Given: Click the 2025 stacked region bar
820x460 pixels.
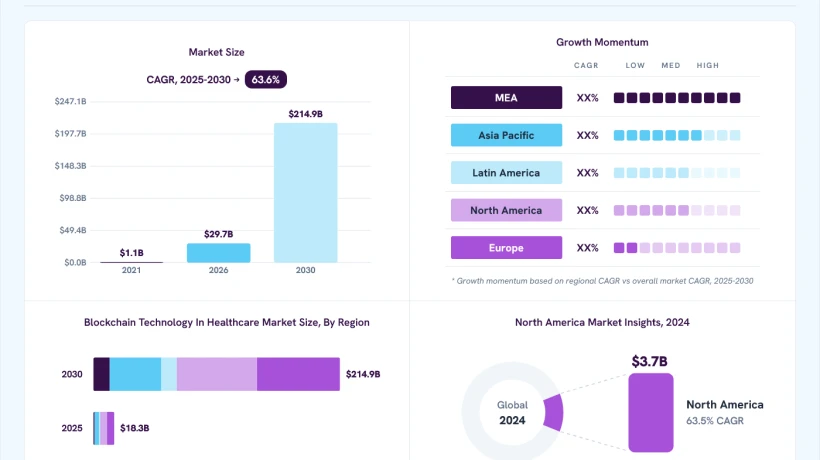Looking at the screenshot, I should (104, 428).
